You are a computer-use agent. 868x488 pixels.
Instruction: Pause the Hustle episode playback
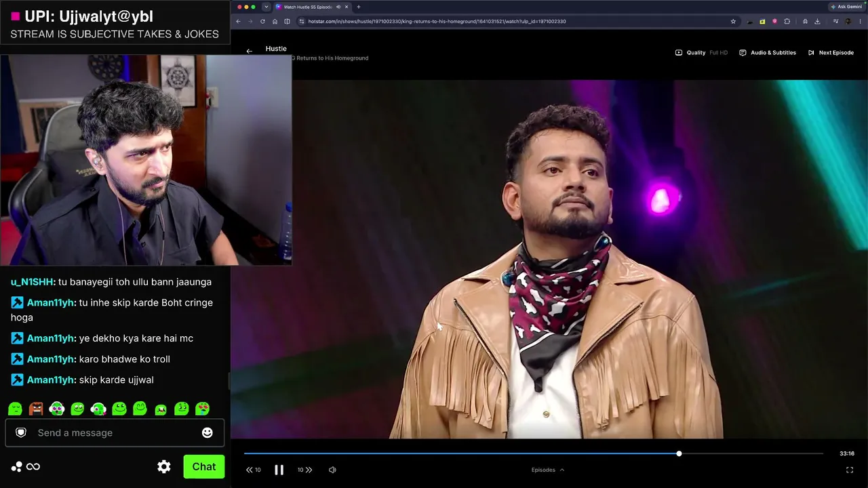click(279, 470)
